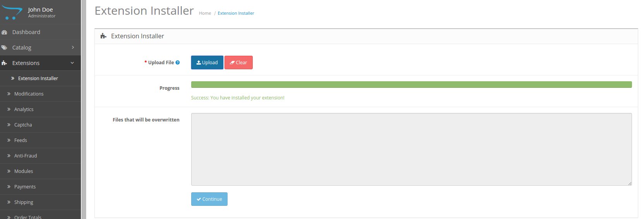Collapse the Extensions menu chevron

pyautogui.click(x=72, y=63)
